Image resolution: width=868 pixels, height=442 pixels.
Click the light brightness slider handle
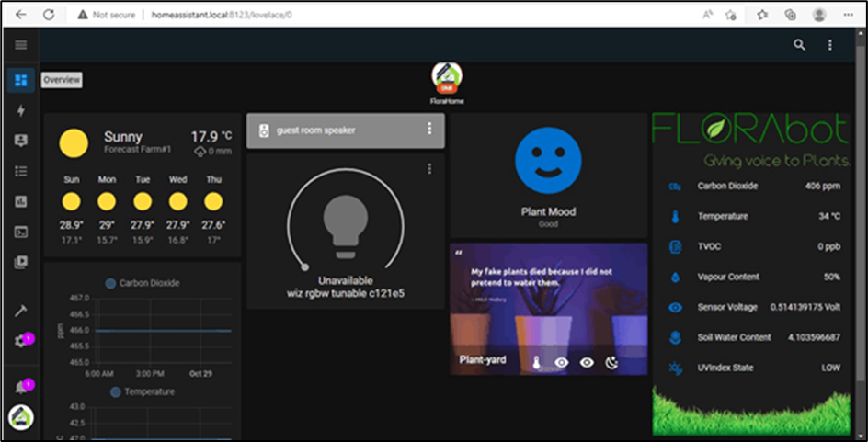(x=304, y=267)
